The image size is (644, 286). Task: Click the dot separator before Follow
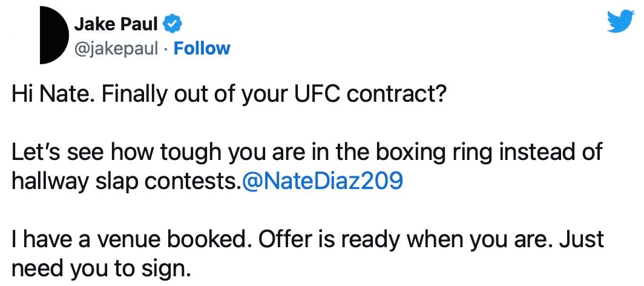click(165, 48)
